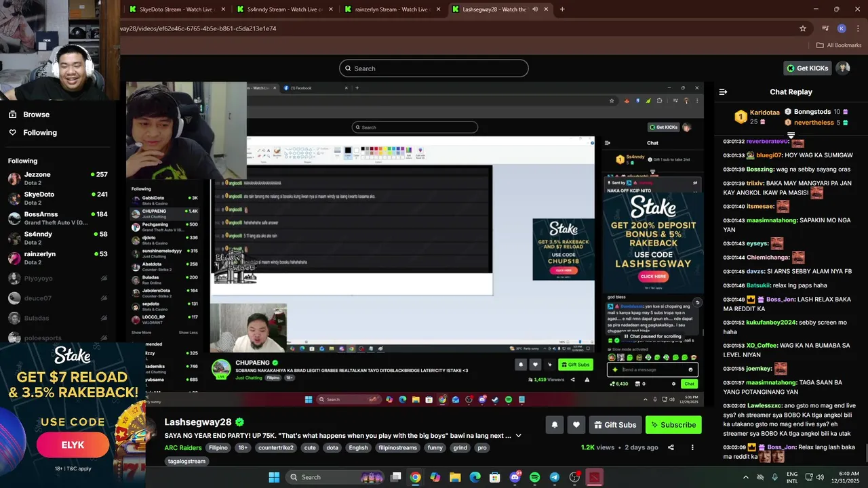Screen dimensions: 868x488
Task: Select the tagalogstream tag
Action: [x=186, y=461]
